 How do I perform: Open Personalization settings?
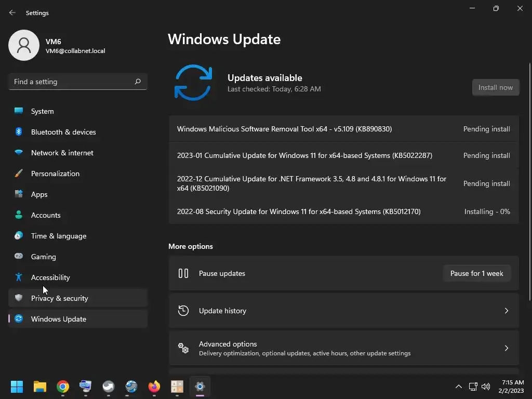78,173
